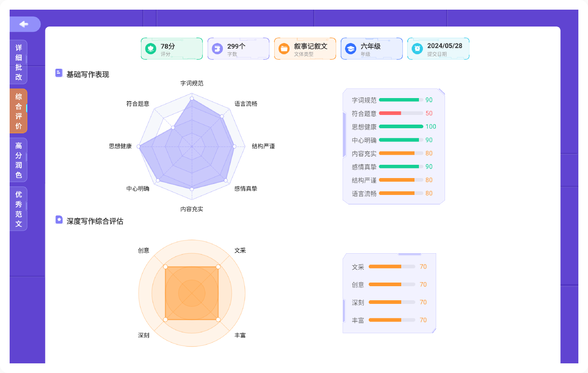Click the 字词规范 point on radar chart
This screenshot has height=373, width=588.
[192, 98]
